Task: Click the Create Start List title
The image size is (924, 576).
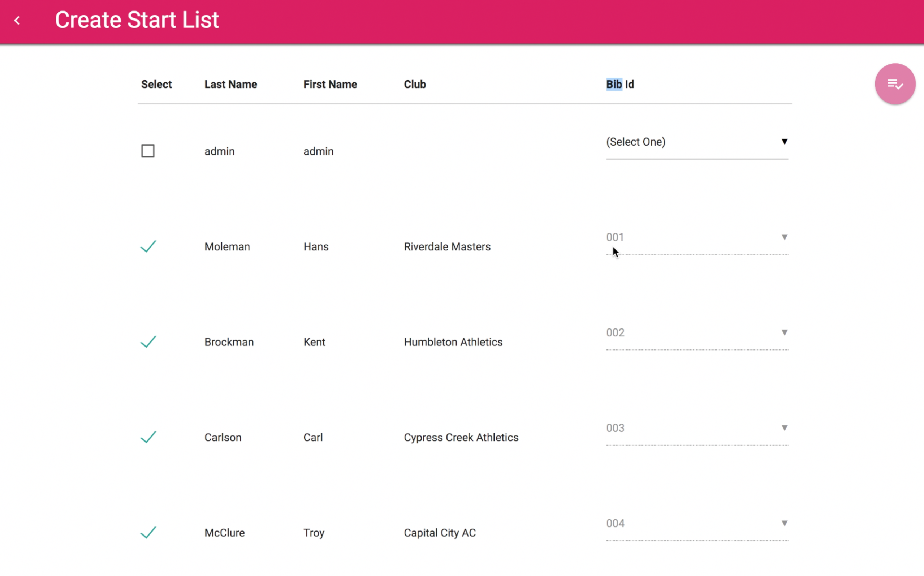Action: coord(137,20)
